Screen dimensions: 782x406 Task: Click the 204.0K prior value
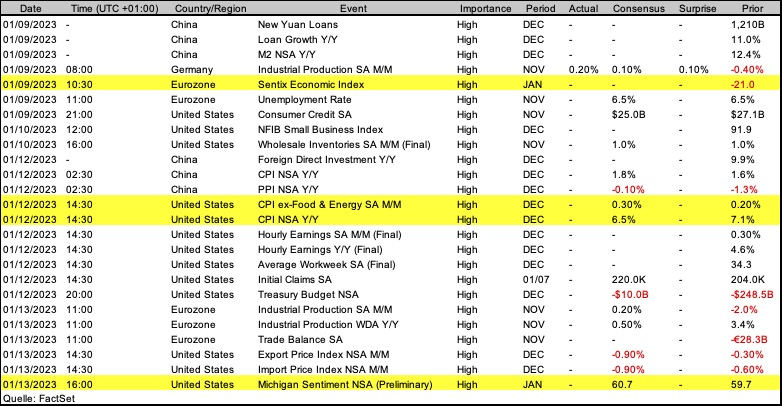[748, 279]
